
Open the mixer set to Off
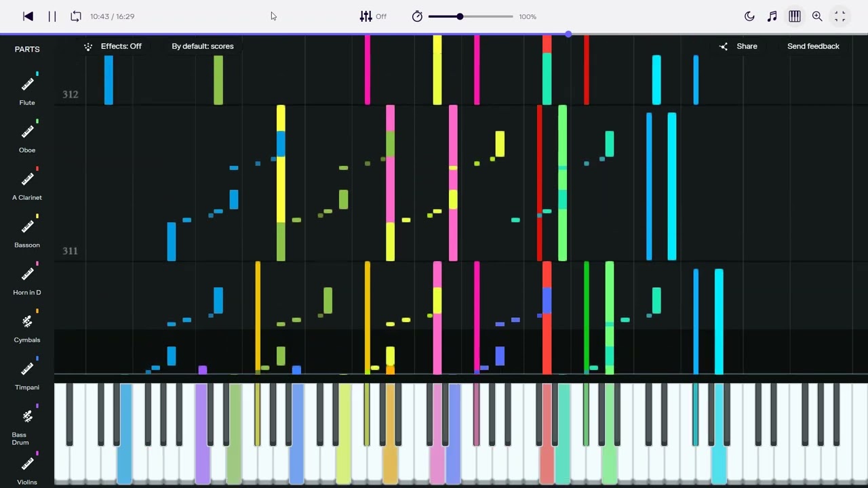click(373, 16)
